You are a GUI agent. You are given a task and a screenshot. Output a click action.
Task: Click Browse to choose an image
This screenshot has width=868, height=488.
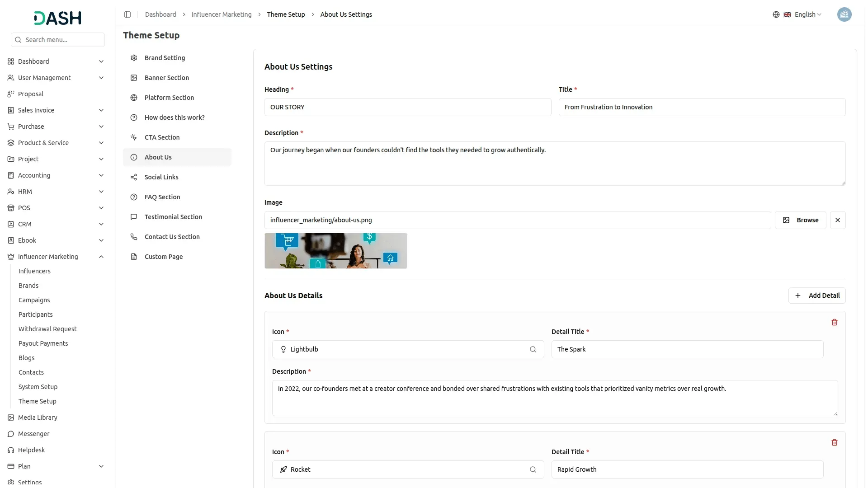pyautogui.click(x=800, y=220)
